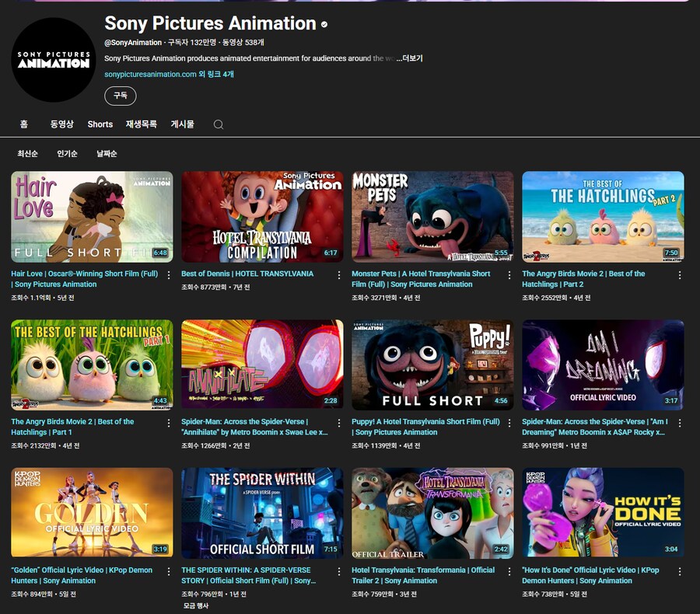Viewport: 700px width, 614px height.
Task: Open options menu for Am I Dreaming video
Action: coord(680,423)
